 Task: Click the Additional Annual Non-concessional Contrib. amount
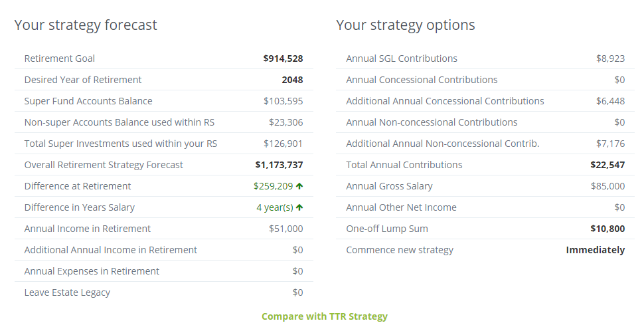coord(610,144)
